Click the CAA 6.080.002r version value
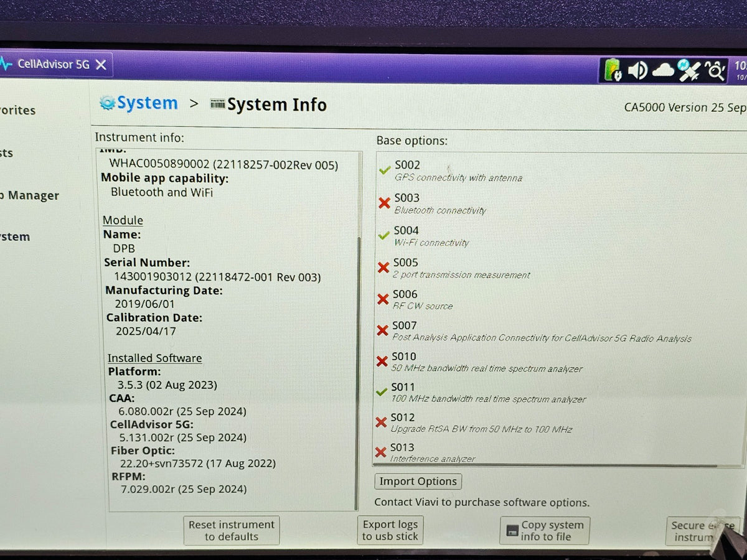This screenshot has height=560, width=747. click(x=182, y=411)
